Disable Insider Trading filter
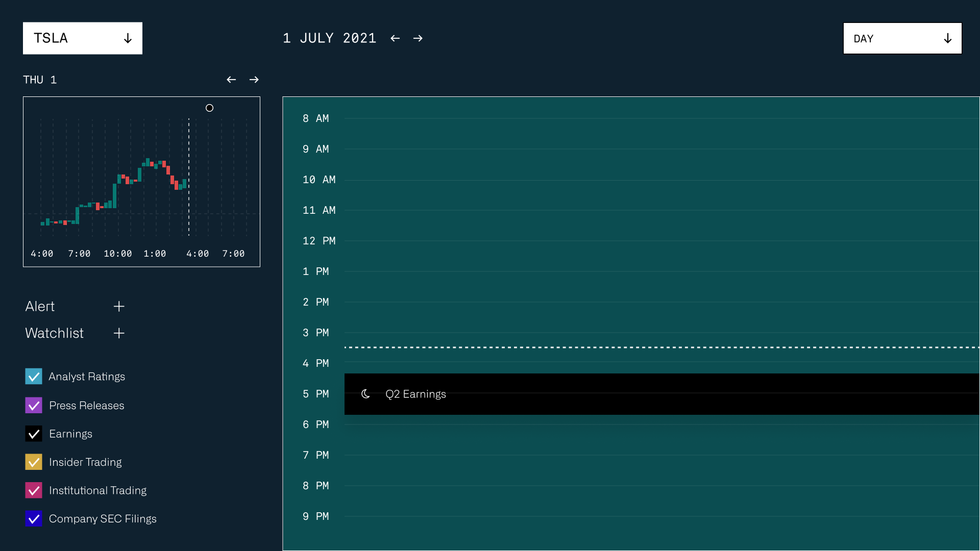Screen dimensions: 980x551 [34, 462]
